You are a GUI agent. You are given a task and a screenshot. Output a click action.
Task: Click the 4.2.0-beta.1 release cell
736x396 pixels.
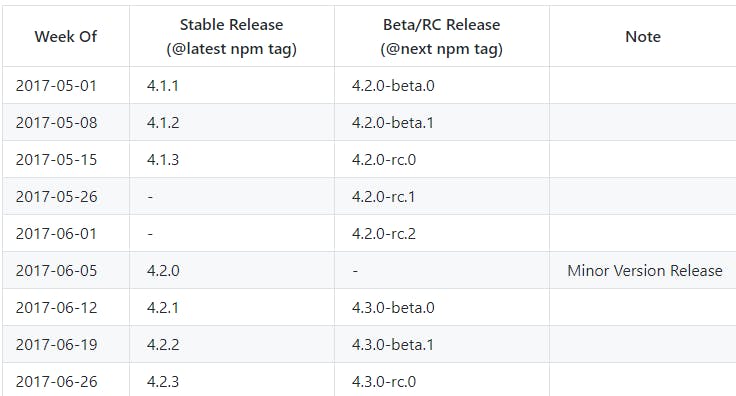[442, 122]
